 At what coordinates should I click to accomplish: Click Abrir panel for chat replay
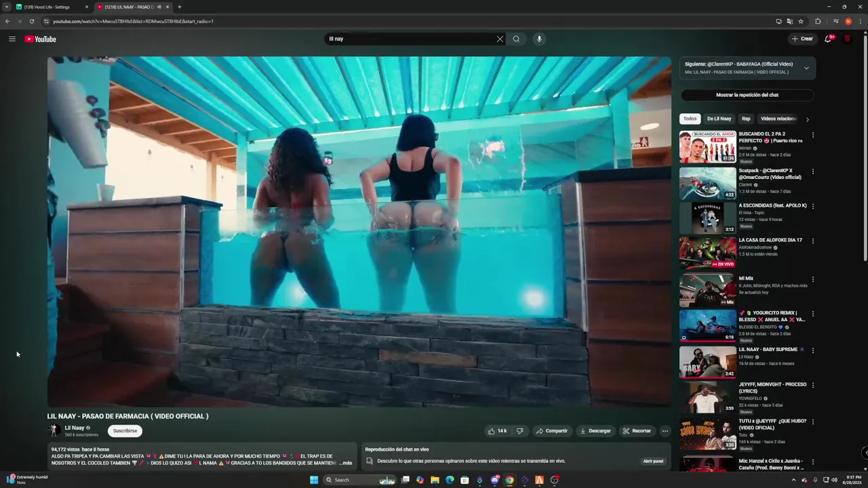[653, 461]
